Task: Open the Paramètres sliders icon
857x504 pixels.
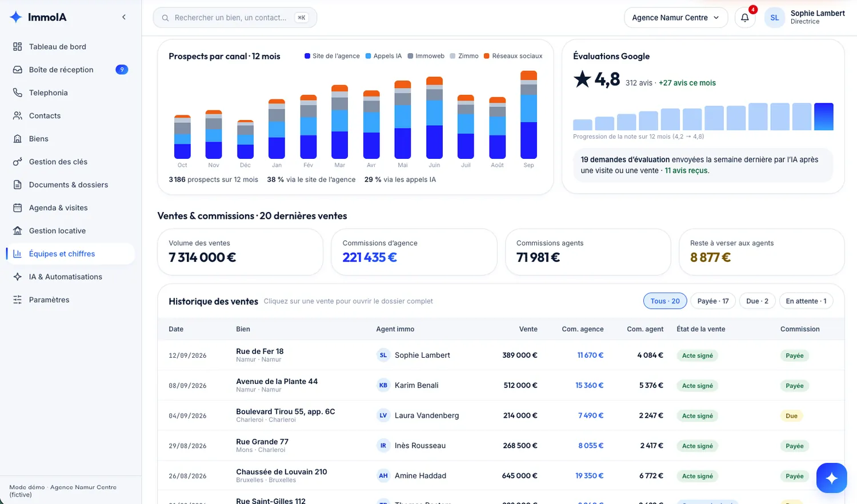Action: 18,300
